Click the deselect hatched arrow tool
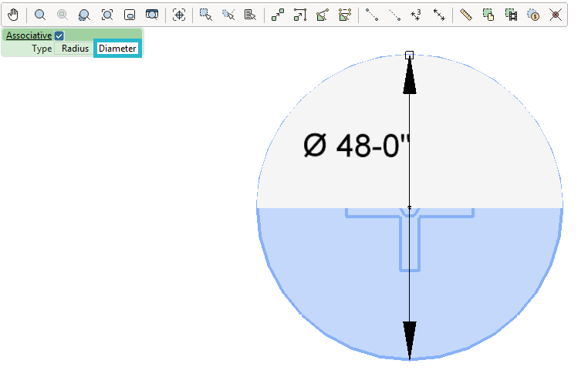This screenshot has width=588, height=377. (228, 15)
